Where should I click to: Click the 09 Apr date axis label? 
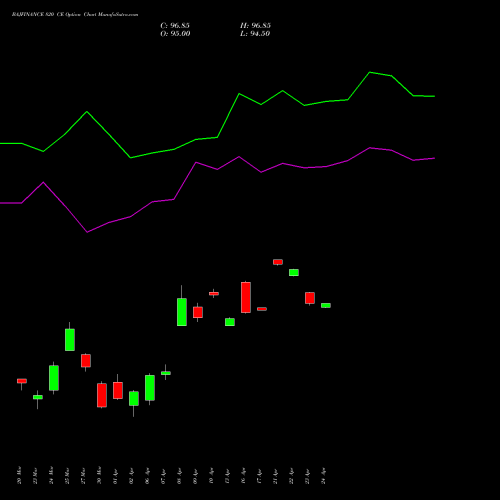(195, 475)
